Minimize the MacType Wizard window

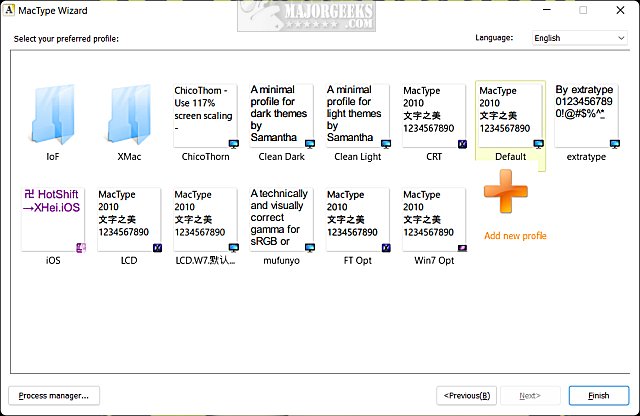pos(547,10)
